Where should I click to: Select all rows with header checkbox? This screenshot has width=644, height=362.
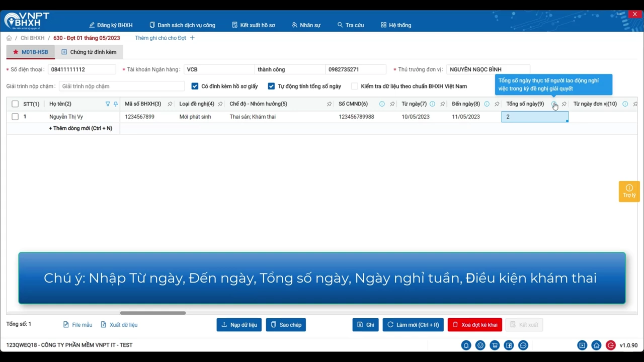(x=15, y=104)
